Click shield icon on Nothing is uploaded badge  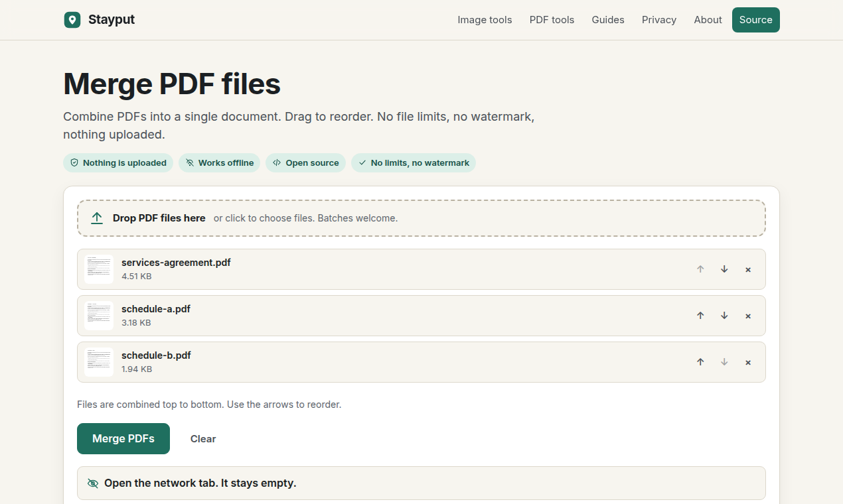(74, 162)
